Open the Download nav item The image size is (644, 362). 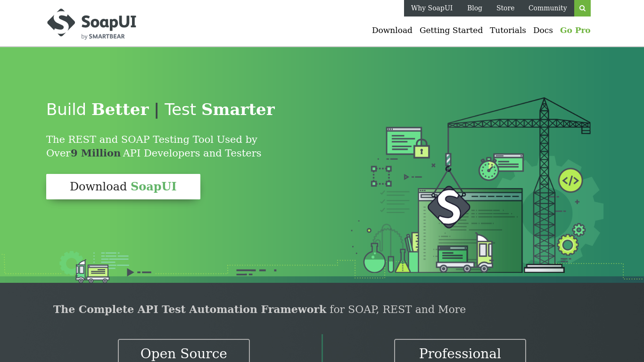392,30
